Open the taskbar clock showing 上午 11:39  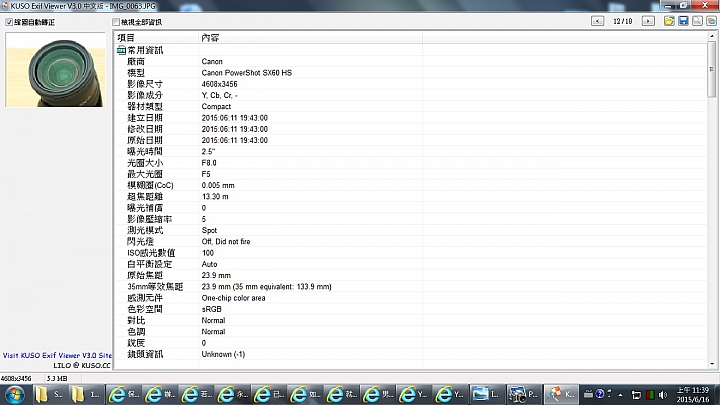click(693, 394)
